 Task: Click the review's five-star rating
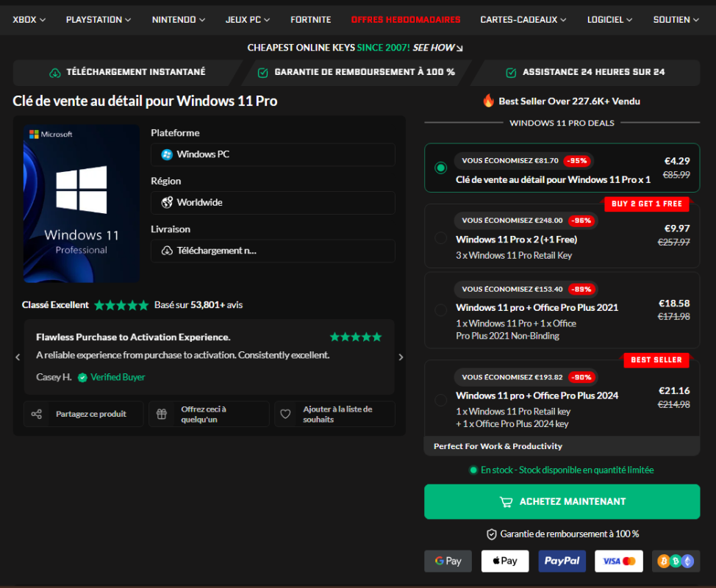[356, 337]
